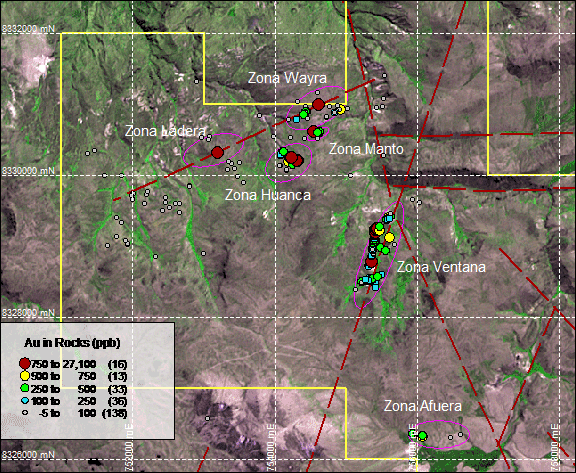This screenshot has width=576, height=473.
Task: Click the Zona Wayra label
Action: coord(287,78)
